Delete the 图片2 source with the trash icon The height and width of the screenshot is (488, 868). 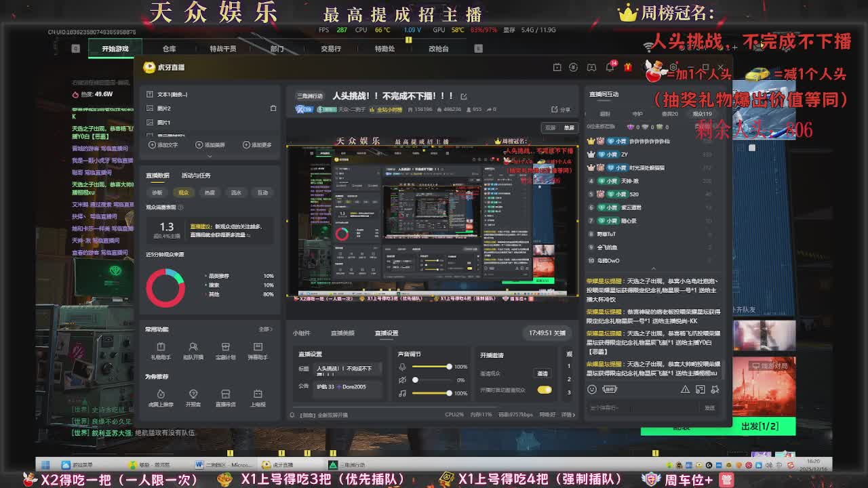273,108
